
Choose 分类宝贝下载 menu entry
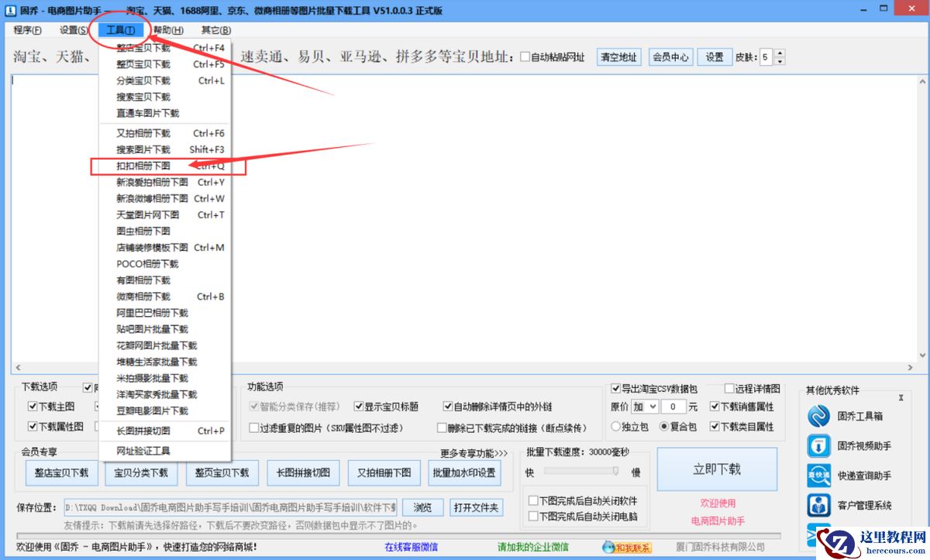pyautogui.click(x=165, y=81)
